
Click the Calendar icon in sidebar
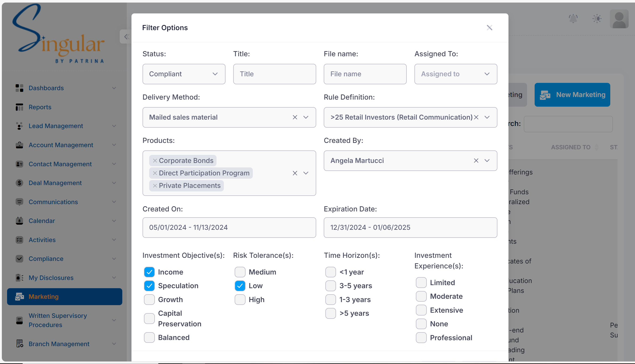click(19, 221)
